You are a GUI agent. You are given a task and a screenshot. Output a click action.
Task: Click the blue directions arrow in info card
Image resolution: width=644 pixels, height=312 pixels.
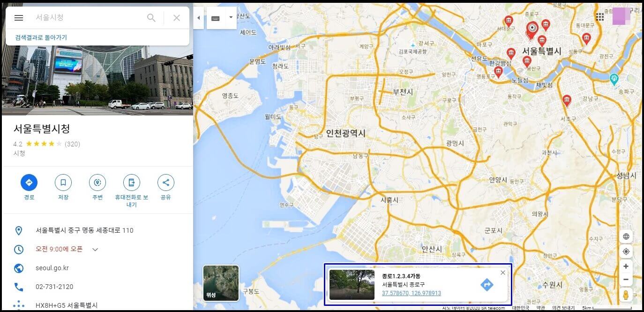coord(487,285)
